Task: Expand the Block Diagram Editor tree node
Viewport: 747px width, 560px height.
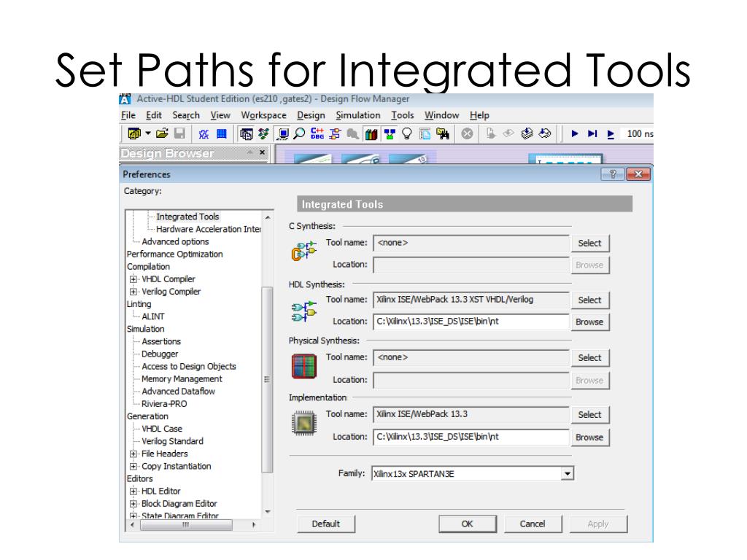Action: pos(133,504)
